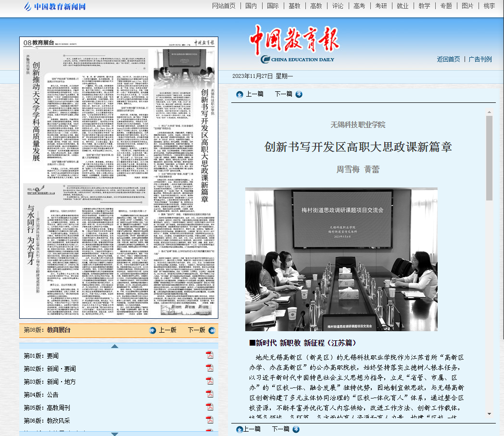Viewport: 504px width, 436px height.
Task: Click the blue arrow icon beside top 下一篇
Action: coord(299,94)
